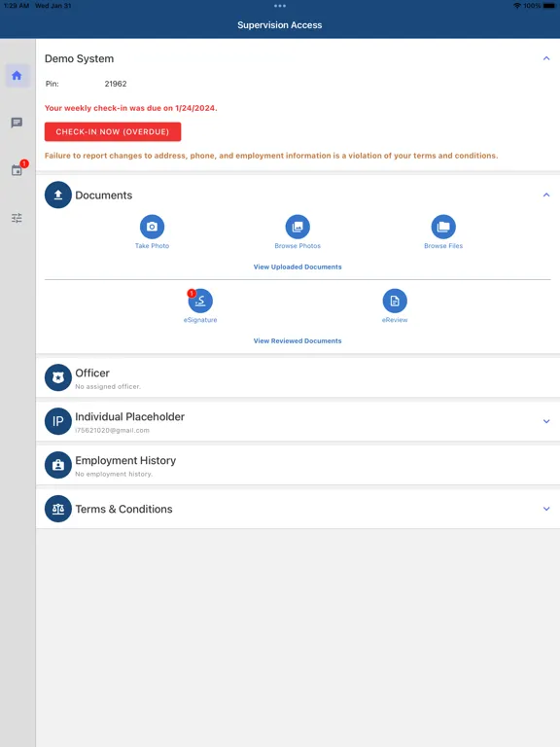Tap the Browse Photos label
Screen dimensions: 560x747
click(297, 246)
